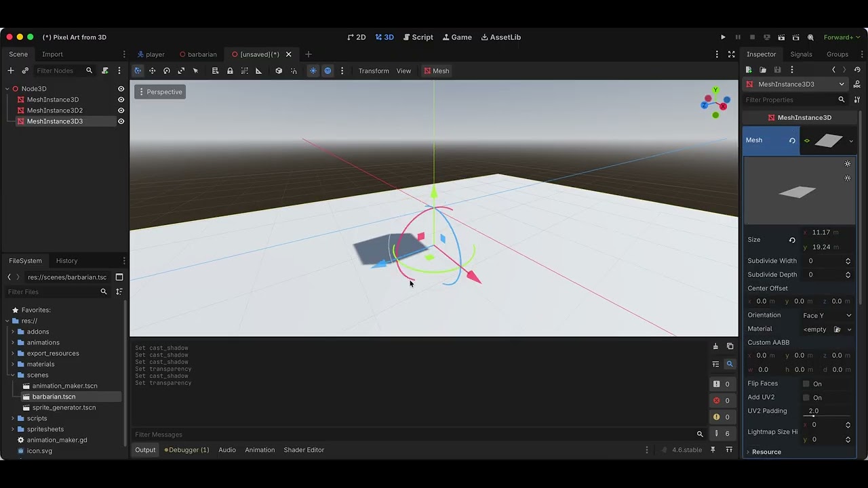Add a new child node with plus icon
Screen dimensions: 868x488
(10, 70)
